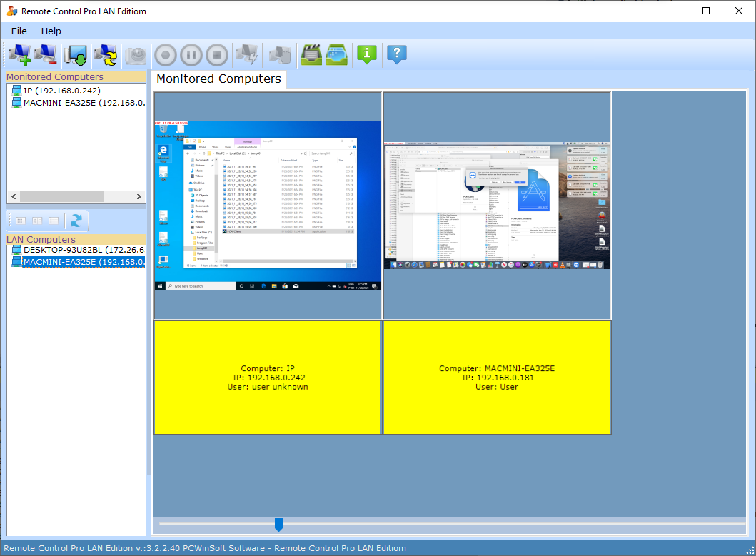Image resolution: width=756 pixels, height=556 pixels.
Task: Click the computer with yellow refresh arrows icon
Action: point(106,54)
